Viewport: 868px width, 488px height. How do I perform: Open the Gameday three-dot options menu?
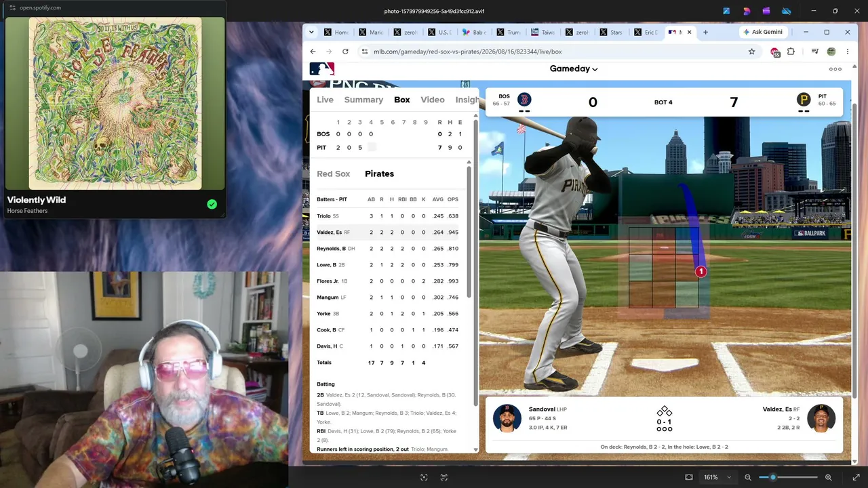tap(835, 69)
